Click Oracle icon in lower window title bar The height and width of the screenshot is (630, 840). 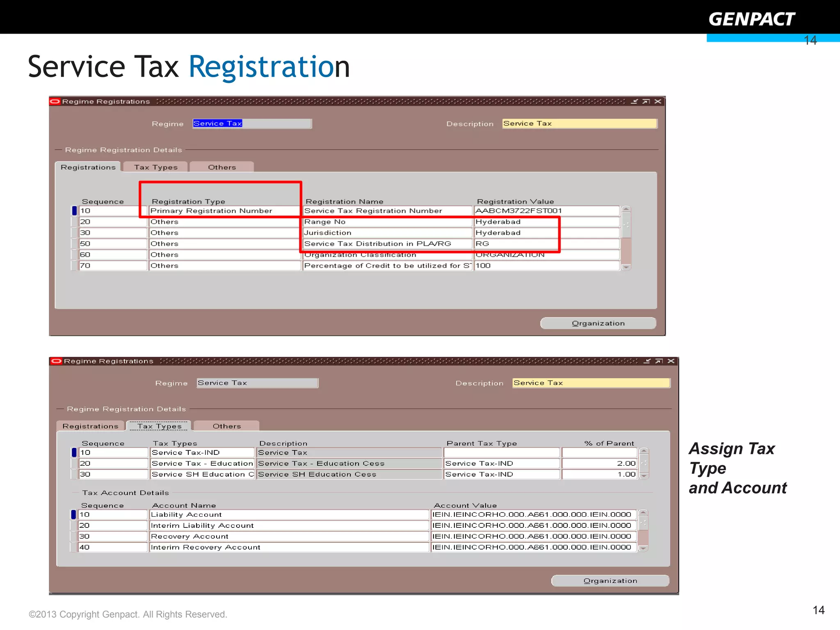click(57, 361)
